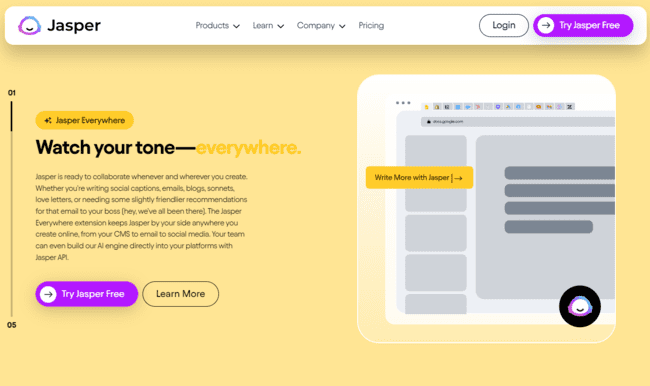Jump to slide marker 01

pos(12,92)
